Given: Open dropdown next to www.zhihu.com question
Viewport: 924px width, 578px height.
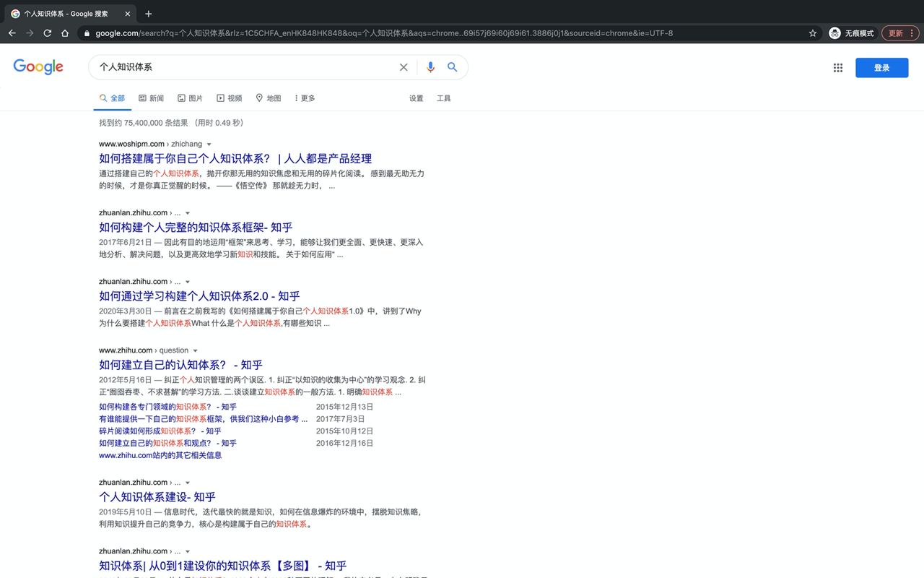Looking at the screenshot, I should (x=196, y=351).
